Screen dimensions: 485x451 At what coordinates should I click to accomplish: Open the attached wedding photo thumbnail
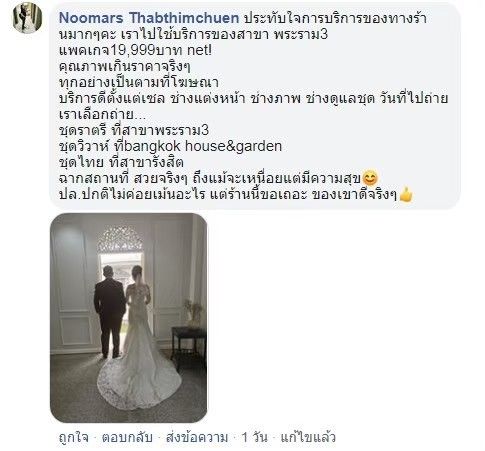pos(128,318)
